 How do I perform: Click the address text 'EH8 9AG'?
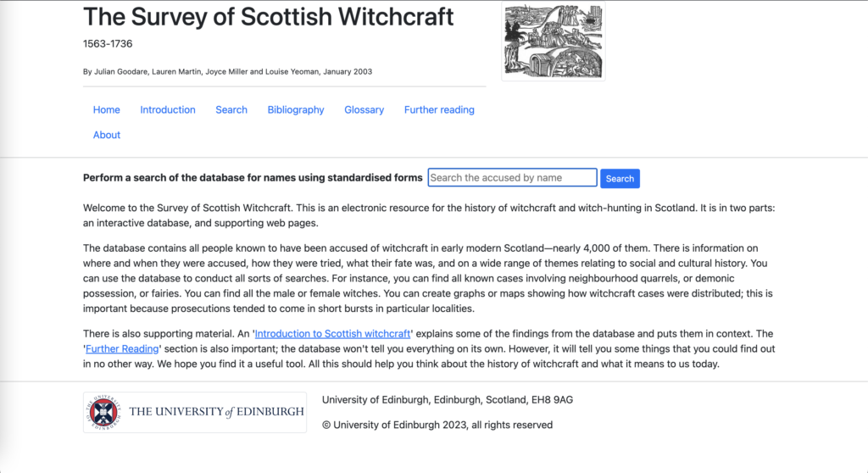tap(552, 400)
